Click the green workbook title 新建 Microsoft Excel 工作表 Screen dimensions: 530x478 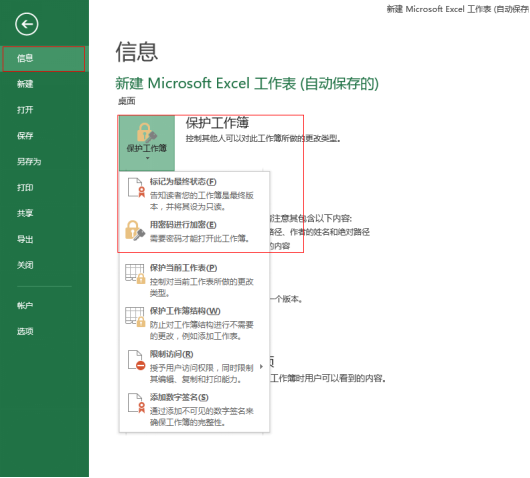click(247, 83)
